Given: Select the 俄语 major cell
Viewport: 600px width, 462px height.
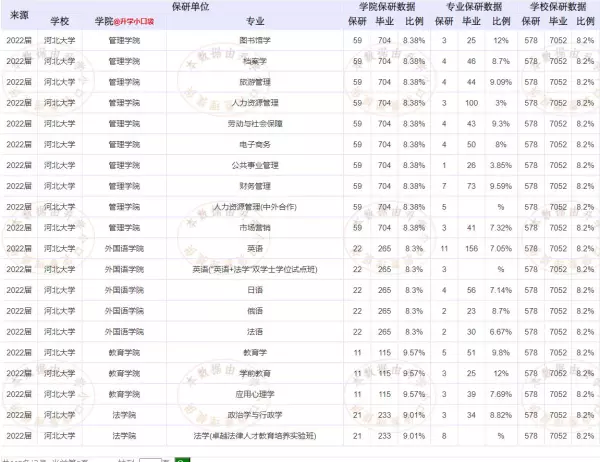Looking at the screenshot, I should 255,311.
